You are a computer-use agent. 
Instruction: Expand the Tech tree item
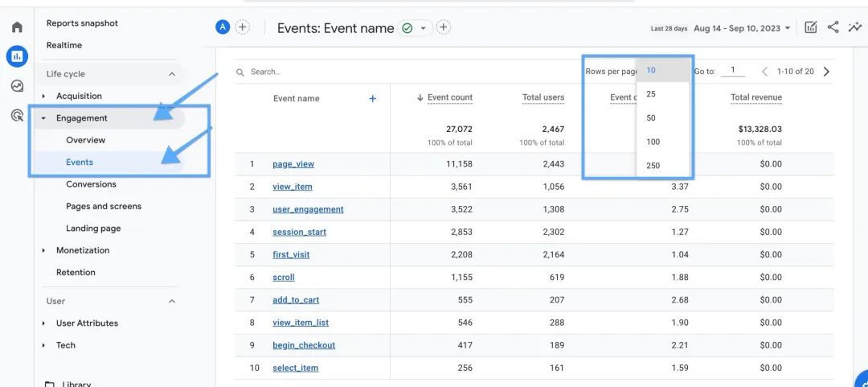tap(43, 345)
